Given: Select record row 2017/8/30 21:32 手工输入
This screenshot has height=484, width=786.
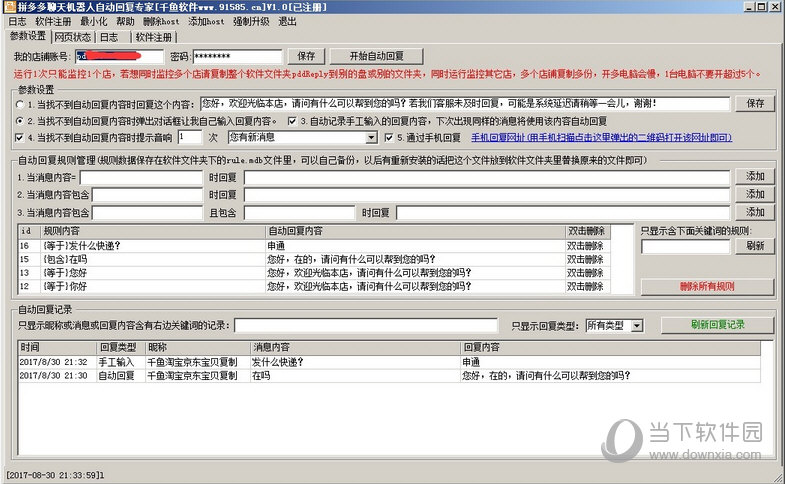Looking at the screenshot, I should click(x=389, y=362).
